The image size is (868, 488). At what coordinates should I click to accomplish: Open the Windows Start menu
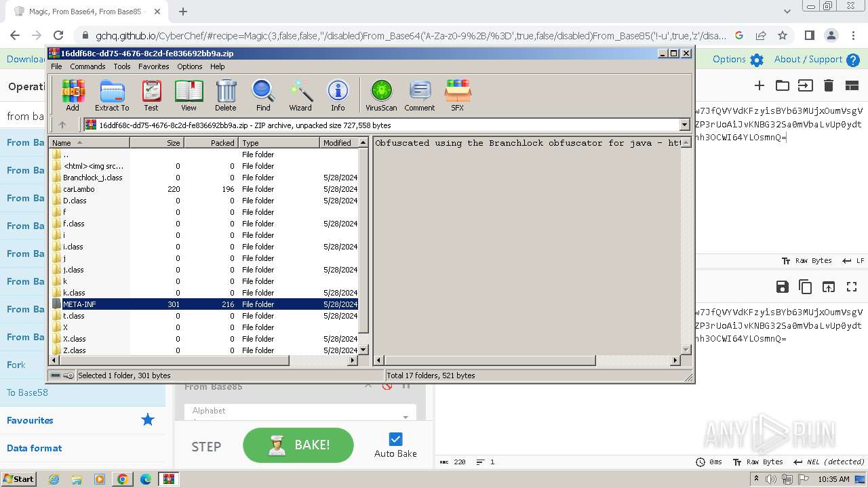pos(19,479)
